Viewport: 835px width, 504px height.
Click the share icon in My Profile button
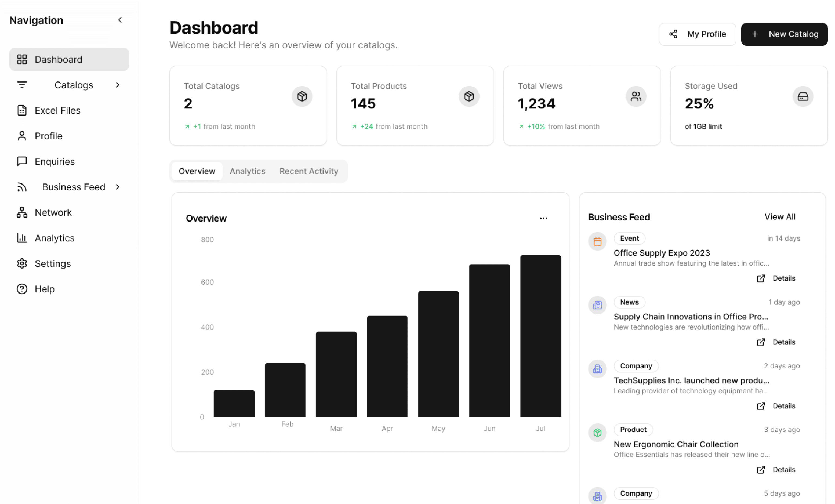point(673,34)
